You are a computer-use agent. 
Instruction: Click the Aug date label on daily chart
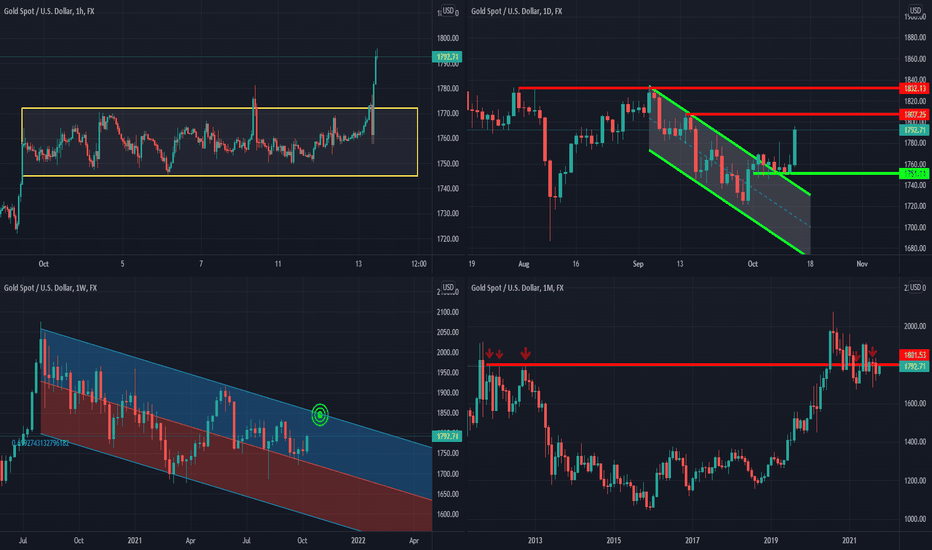(x=523, y=263)
